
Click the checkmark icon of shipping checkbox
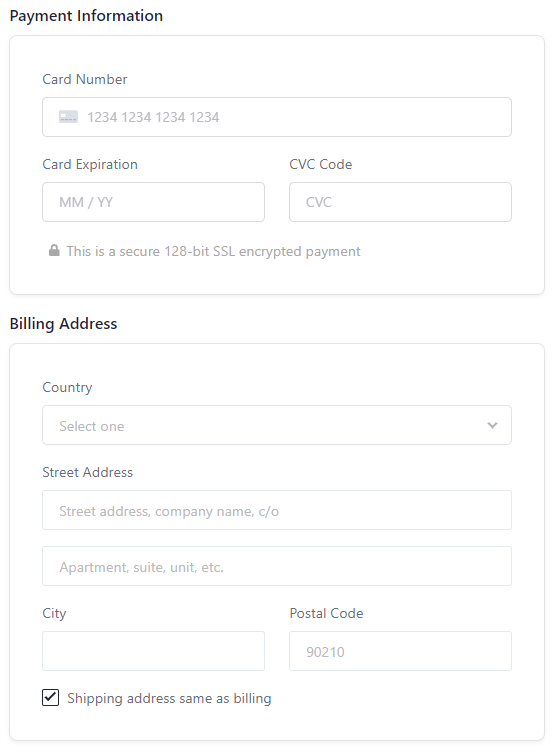50,697
